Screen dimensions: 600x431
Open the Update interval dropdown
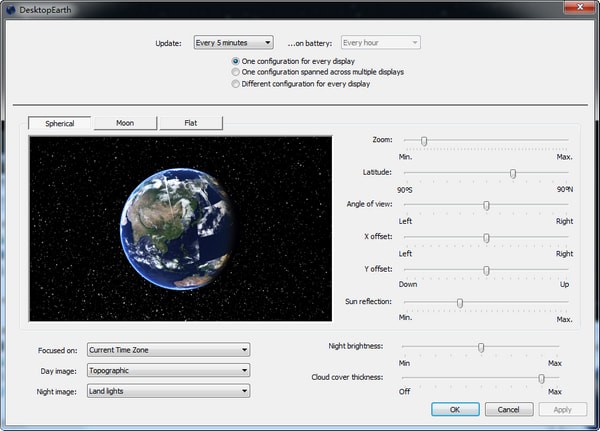pos(233,42)
